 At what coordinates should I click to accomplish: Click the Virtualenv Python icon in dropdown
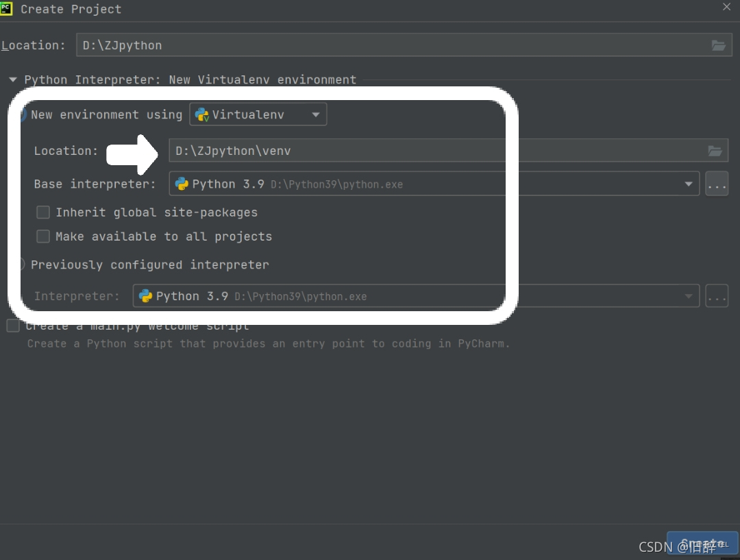point(202,114)
